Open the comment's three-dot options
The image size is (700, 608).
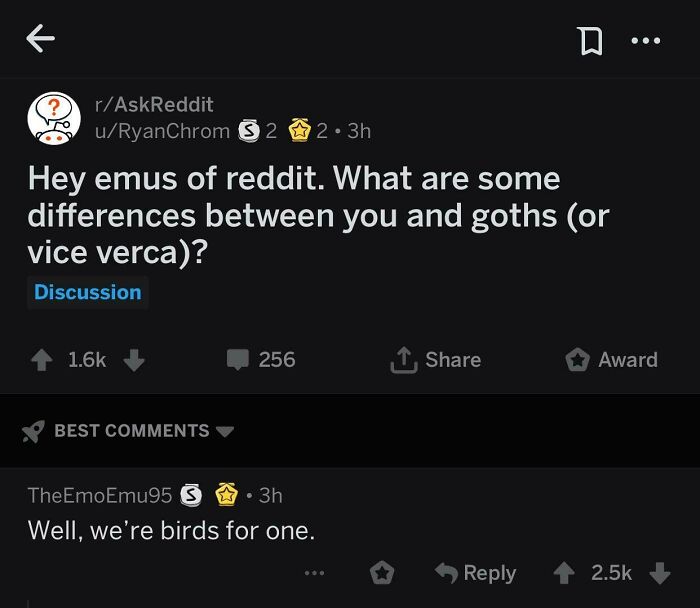pyautogui.click(x=314, y=573)
